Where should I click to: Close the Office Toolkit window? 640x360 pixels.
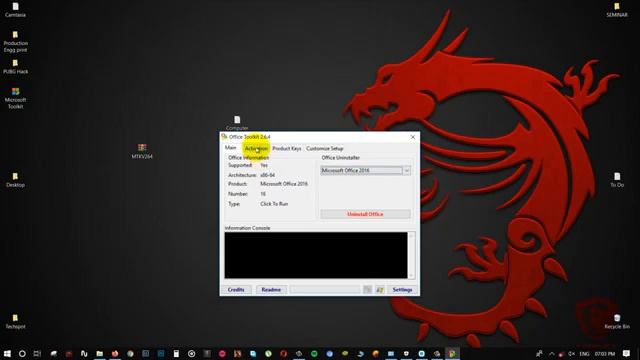point(413,137)
